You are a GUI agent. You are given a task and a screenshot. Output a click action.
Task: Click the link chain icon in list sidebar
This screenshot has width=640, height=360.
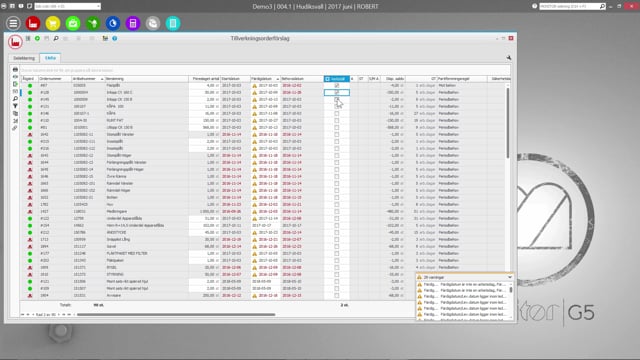15,128
